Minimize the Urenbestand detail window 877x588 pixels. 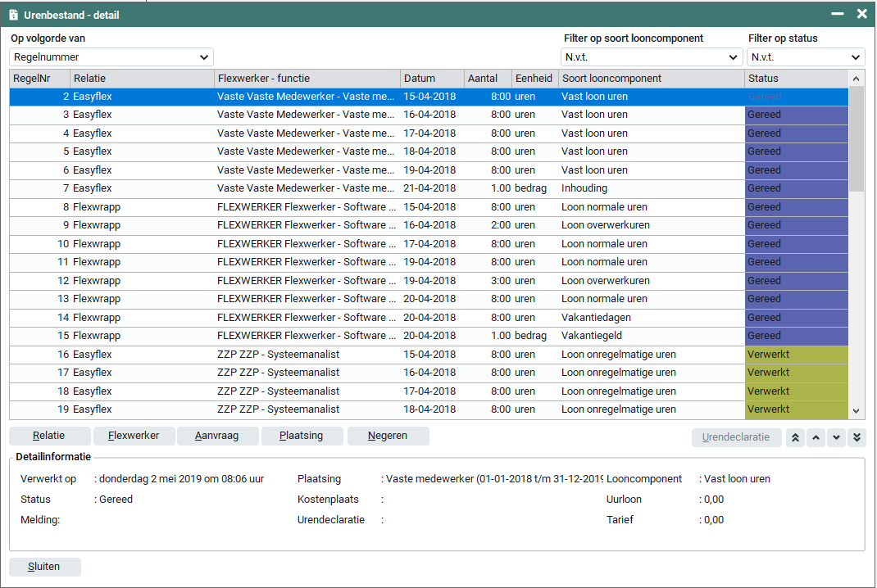838,14
